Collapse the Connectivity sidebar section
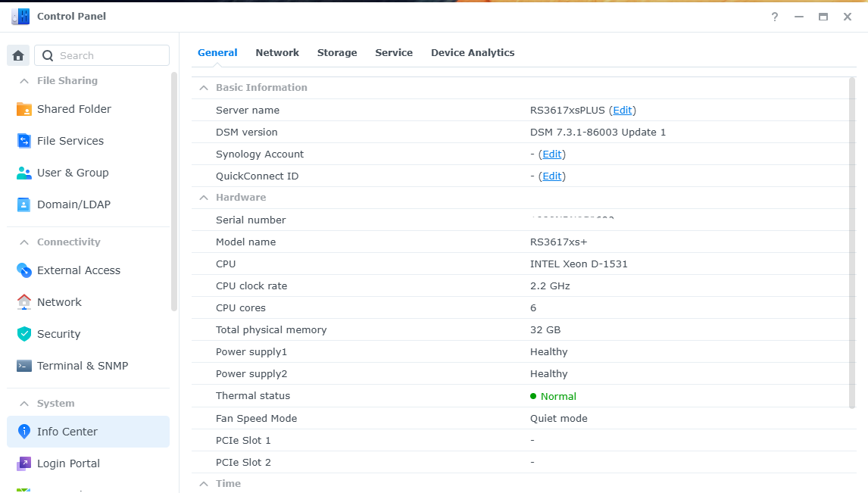This screenshot has width=868, height=493. point(23,242)
